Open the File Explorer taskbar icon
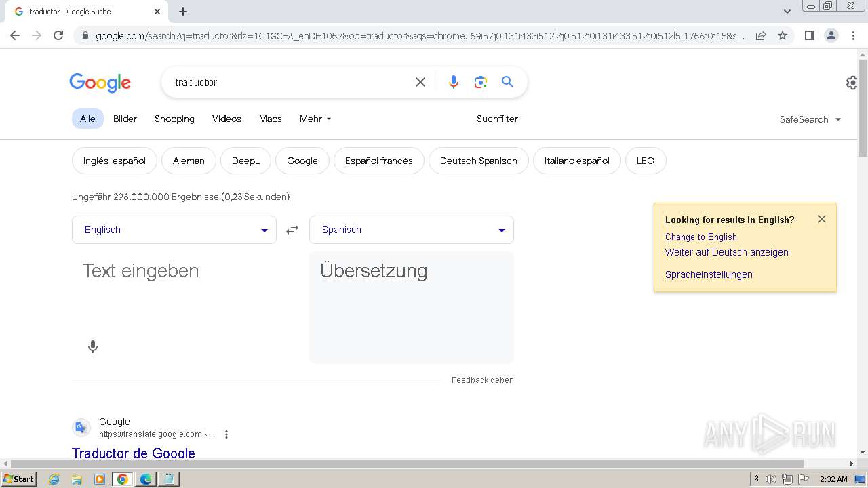The height and width of the screenshot is (488, 868). (x=77, y=479)
